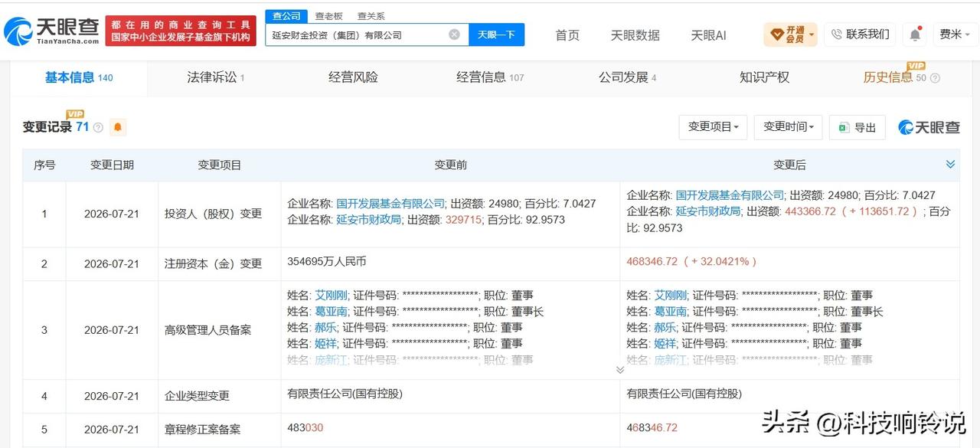Open 延安市财政局 link in 变更前 column
Viewport: 980px width, 448px height.
pos(369,219)
